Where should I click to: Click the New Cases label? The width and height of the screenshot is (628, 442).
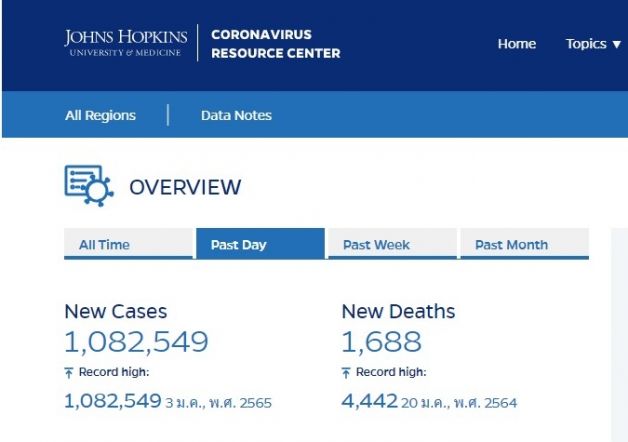[115, 312]
